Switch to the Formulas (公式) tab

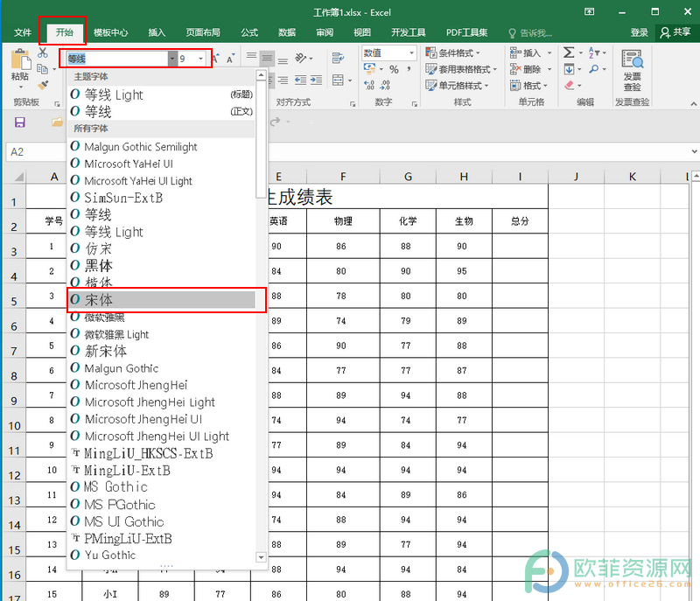(x=249, y=32)
